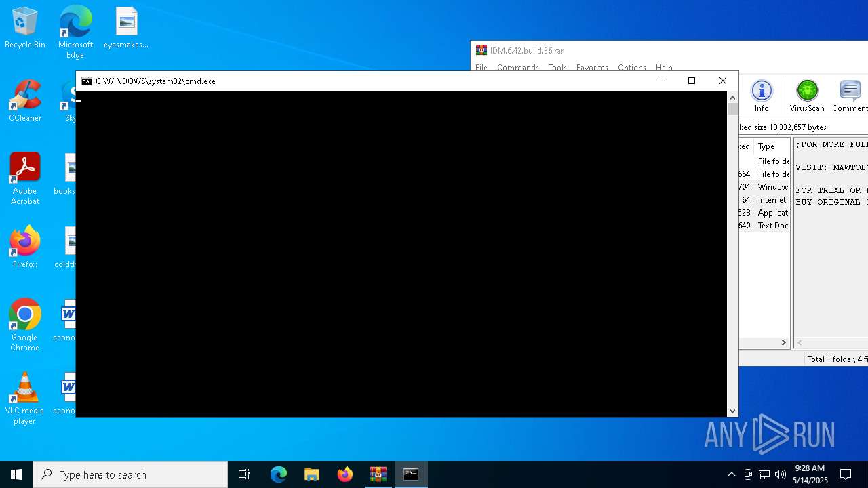Open Microsoft Edge desktop shortcut

[75, 32]
